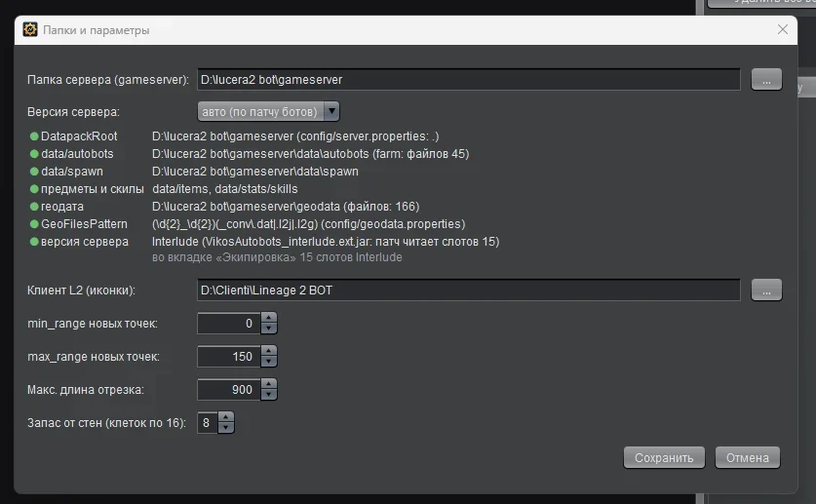
Task: Click the green dot beside версия сервера
Action: [34, 242]
